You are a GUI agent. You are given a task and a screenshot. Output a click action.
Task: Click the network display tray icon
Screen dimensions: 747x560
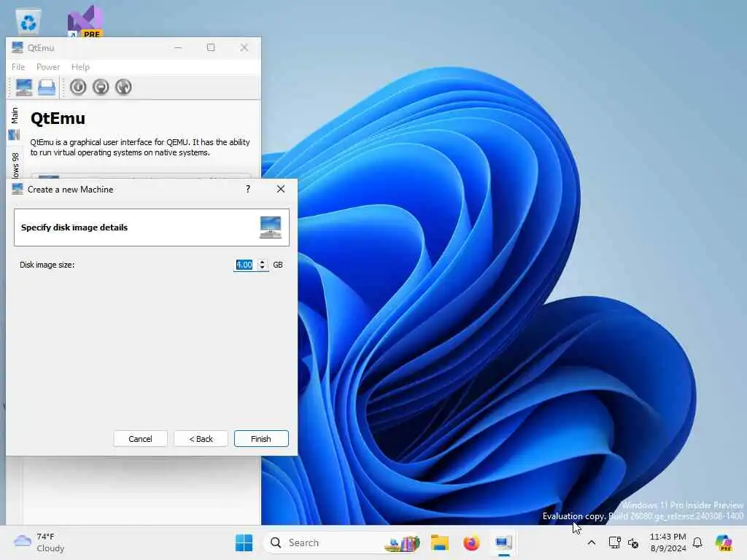[614, 542]
